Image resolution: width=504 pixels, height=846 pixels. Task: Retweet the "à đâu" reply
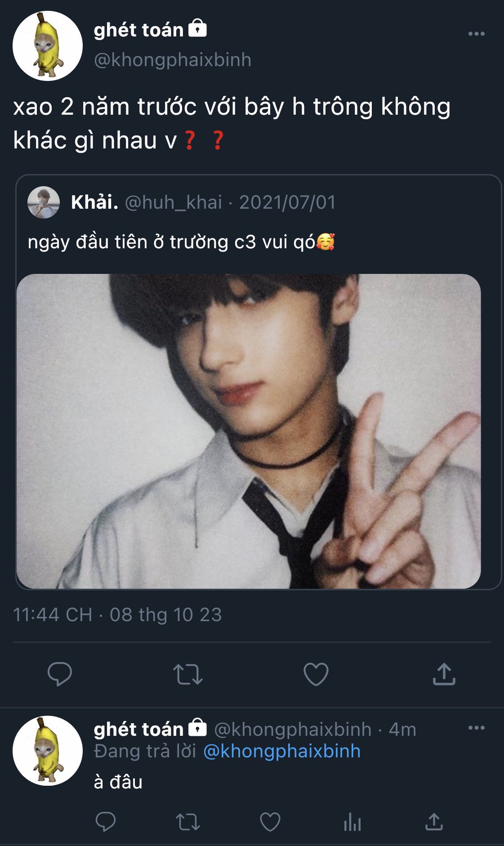pos(188,822)
